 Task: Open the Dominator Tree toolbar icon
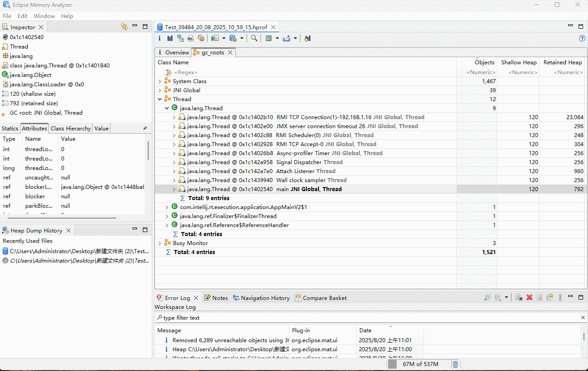point(180,39)
